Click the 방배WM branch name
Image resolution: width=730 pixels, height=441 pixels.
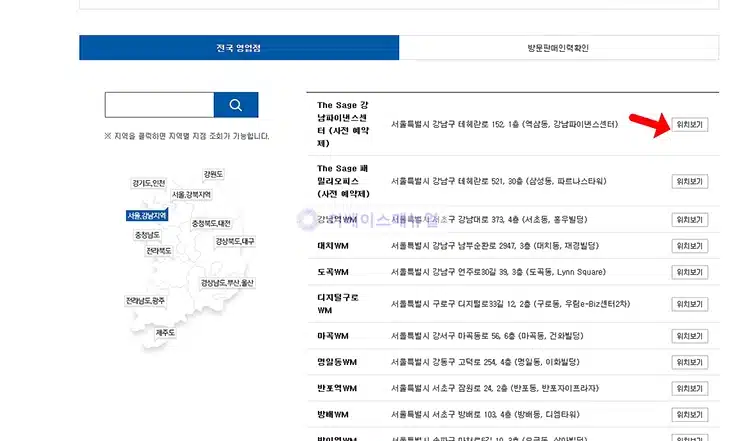pos(333,414)
